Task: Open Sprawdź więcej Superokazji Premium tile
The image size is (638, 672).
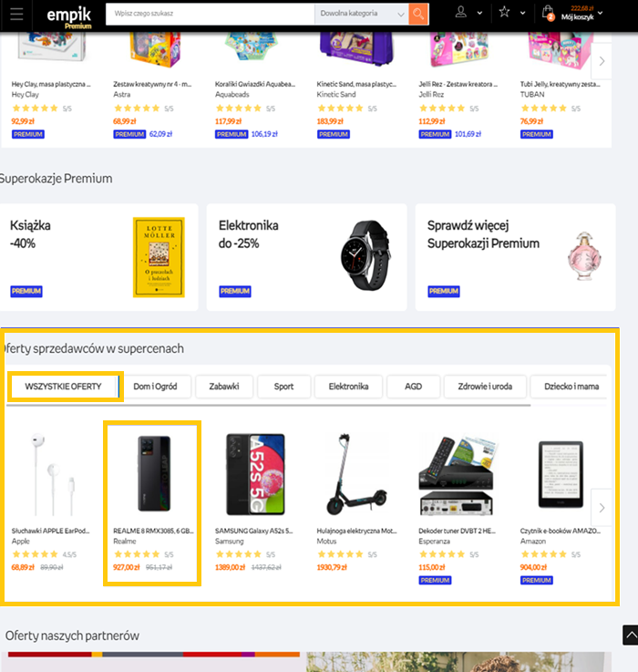Action: click(x=516, y=257)
